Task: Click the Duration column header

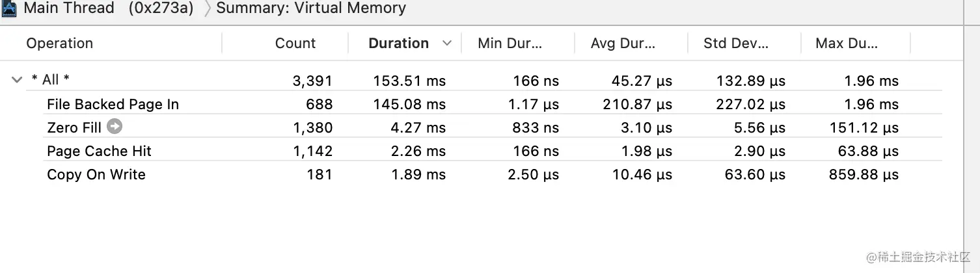Action: [398, 44]
